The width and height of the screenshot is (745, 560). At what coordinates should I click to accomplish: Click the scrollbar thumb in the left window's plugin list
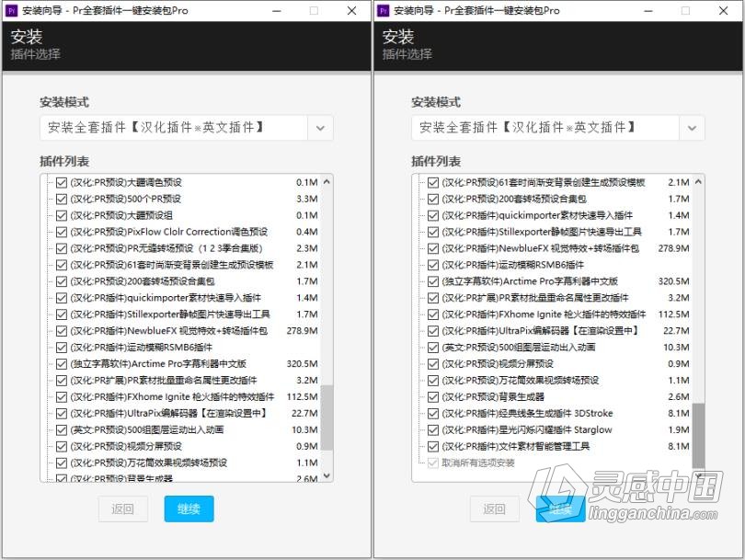(x=327, y=417)
